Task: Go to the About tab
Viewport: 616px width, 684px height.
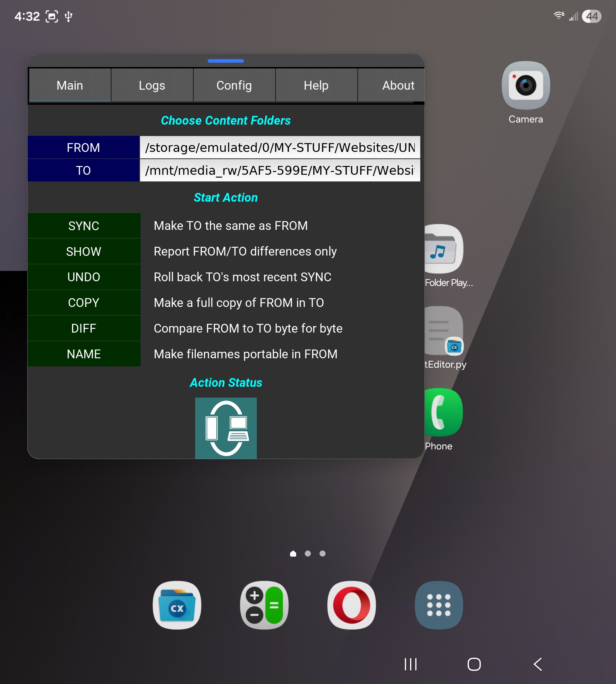Action: (398, 85)
